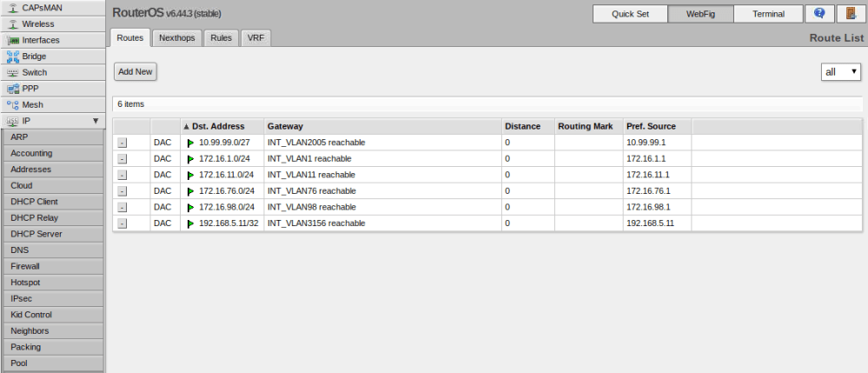868x373 pixels.
Task: Click Pref. Source value 192.168.5.11
Action: [x=650, y=223]
